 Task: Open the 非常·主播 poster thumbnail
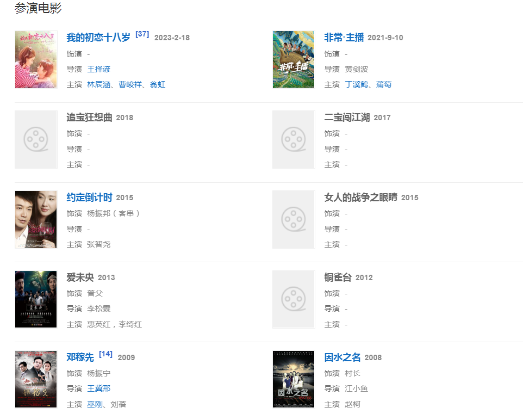294,59
